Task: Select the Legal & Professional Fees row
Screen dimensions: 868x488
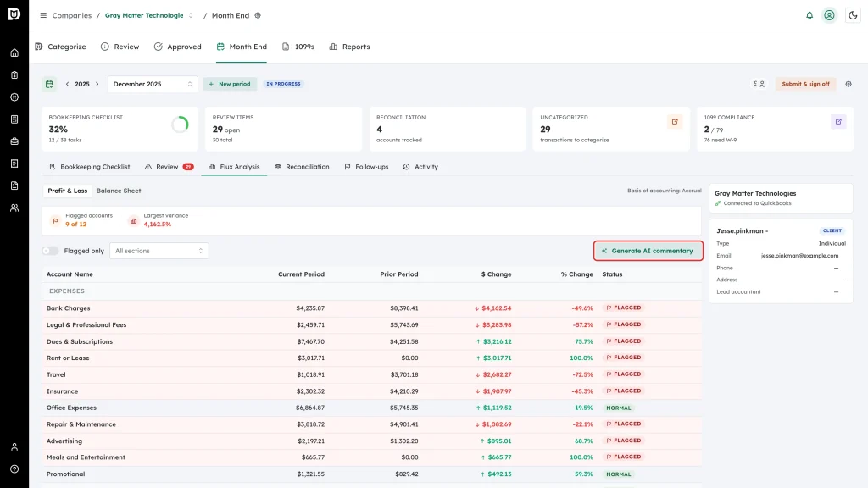Action: pyautogui.click(x=372, y=324)
